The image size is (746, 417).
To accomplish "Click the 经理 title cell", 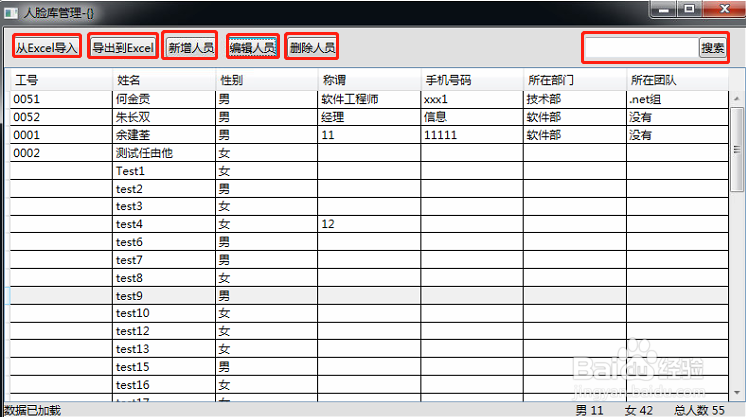I will (369, 117).
